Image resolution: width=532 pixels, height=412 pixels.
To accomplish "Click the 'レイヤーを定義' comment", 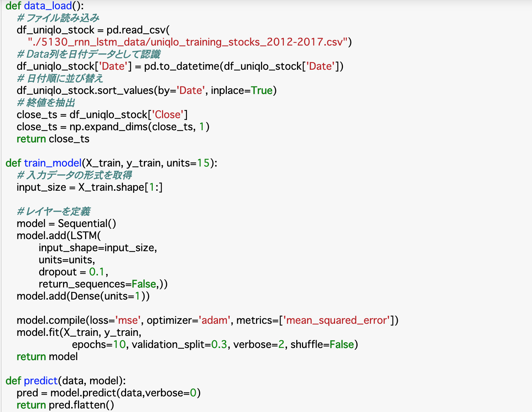I will [53, 211].
